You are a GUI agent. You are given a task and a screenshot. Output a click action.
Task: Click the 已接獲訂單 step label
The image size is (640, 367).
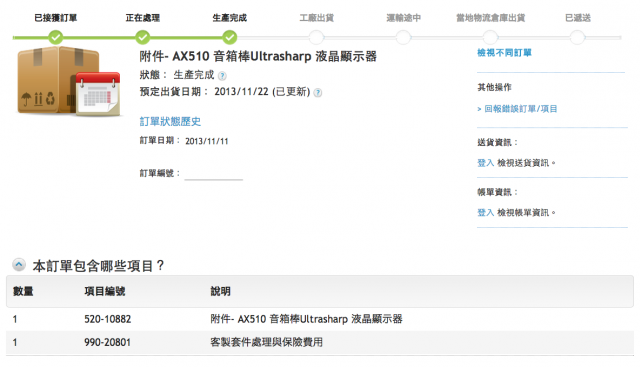point(56,18)
